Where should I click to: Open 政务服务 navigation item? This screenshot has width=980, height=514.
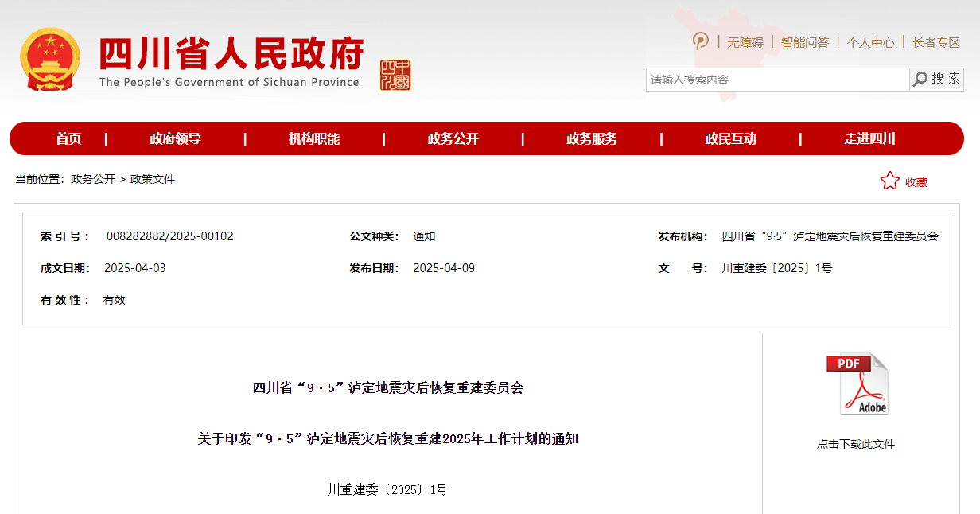pyautogui.click(x=592, y=139)
